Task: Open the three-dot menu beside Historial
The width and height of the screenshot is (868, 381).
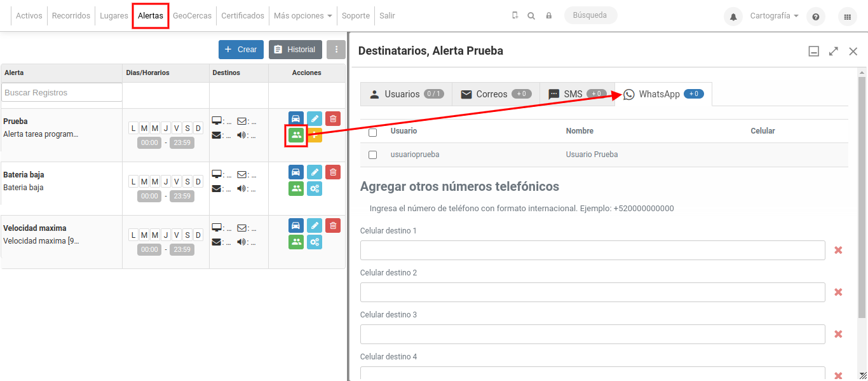Action: (x=336, y=50)
